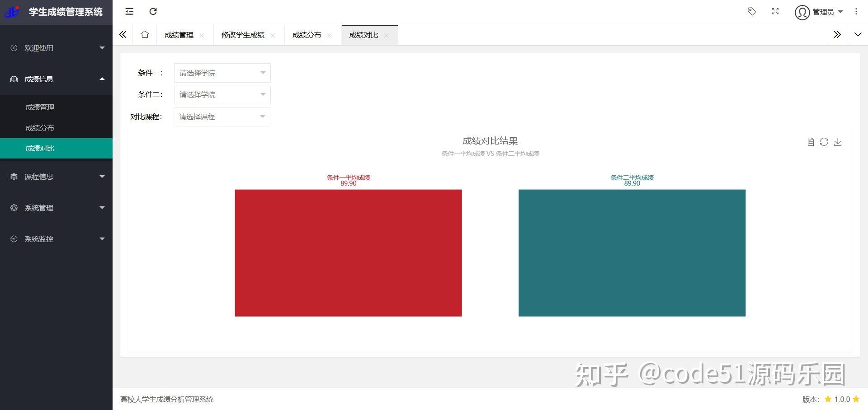Enter fullscreen mode via the expand icon
The height and width of the screenshot is (410, 868).
point(775,12)
